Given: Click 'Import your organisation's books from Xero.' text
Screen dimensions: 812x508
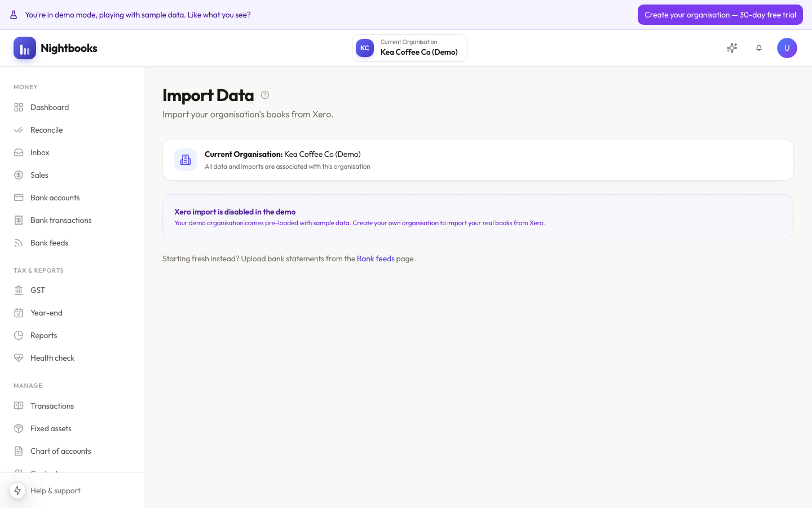Looking at the screenshot, I should coord(248,114).
